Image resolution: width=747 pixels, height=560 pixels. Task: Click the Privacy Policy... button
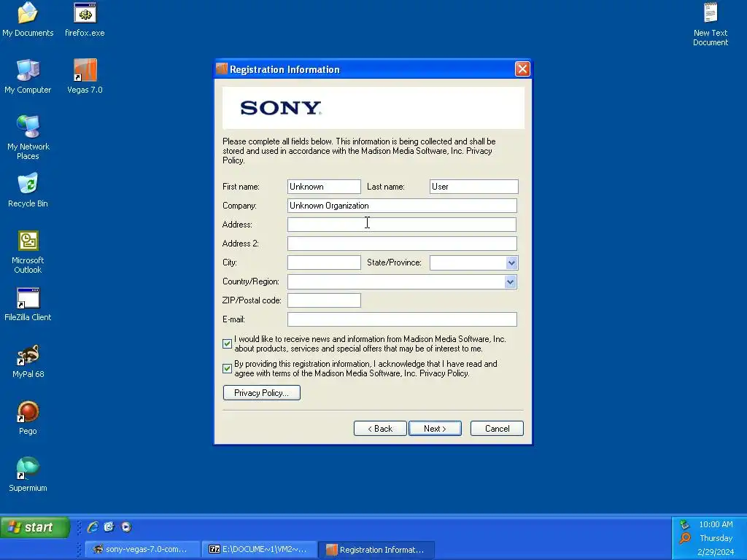262,393
